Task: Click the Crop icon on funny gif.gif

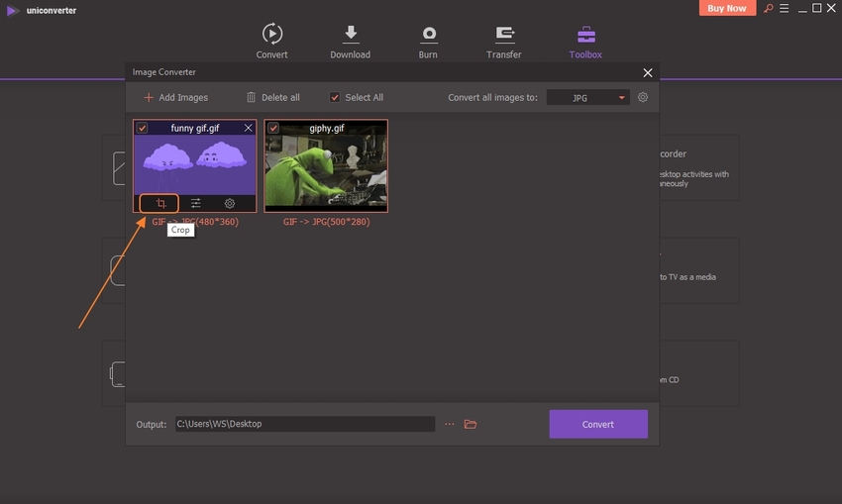Action: [158, 203]
